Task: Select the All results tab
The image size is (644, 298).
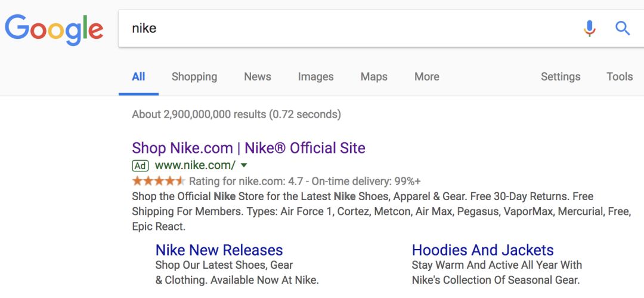Action: (x=138, y=76)
